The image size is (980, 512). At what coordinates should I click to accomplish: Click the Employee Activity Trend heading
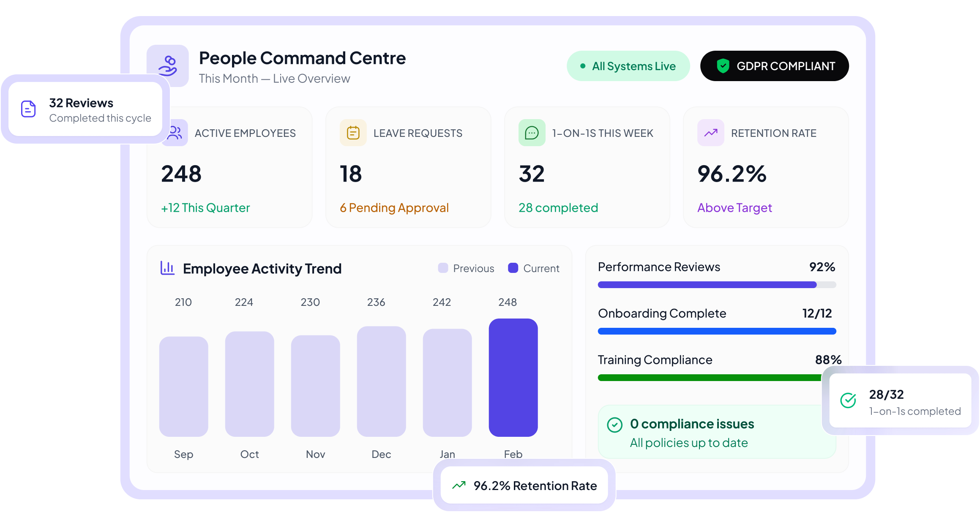pyautogui.click(x=262, y=269)
